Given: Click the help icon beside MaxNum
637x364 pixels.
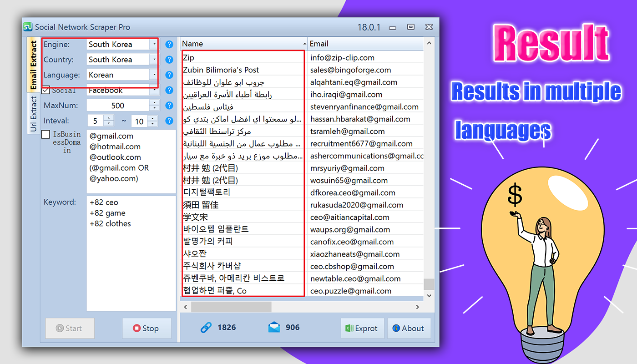Looking at the screenshot, I should [169, 106].
